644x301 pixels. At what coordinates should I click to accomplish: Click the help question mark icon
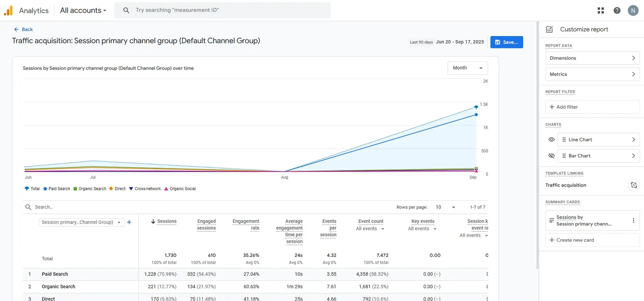[617, 11]
